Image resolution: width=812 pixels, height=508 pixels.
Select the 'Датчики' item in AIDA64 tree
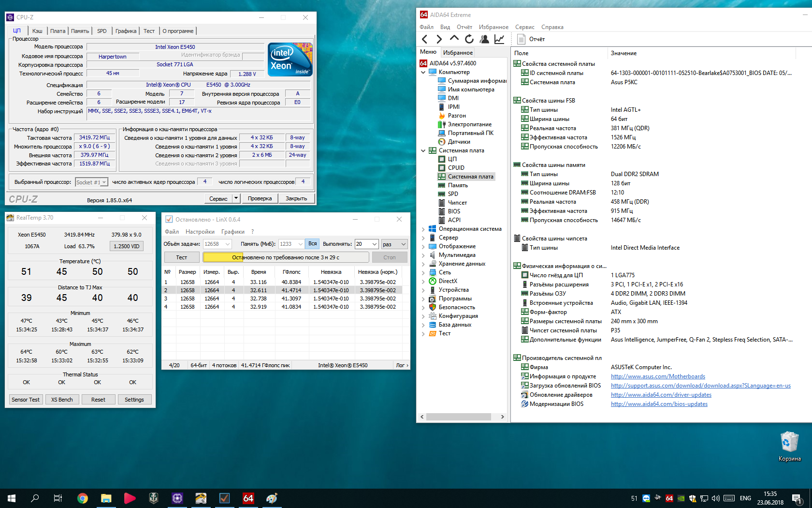pos(459,142)
